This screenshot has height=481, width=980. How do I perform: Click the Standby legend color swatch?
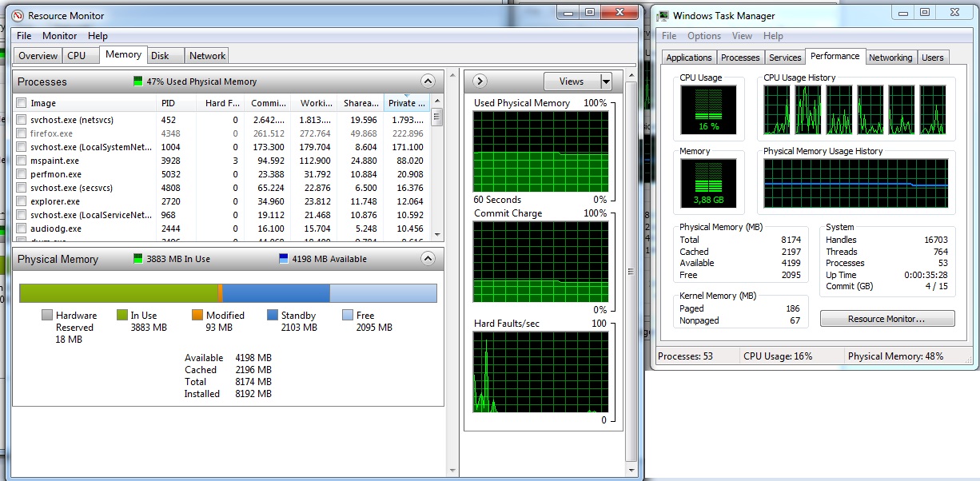point(273,315)
